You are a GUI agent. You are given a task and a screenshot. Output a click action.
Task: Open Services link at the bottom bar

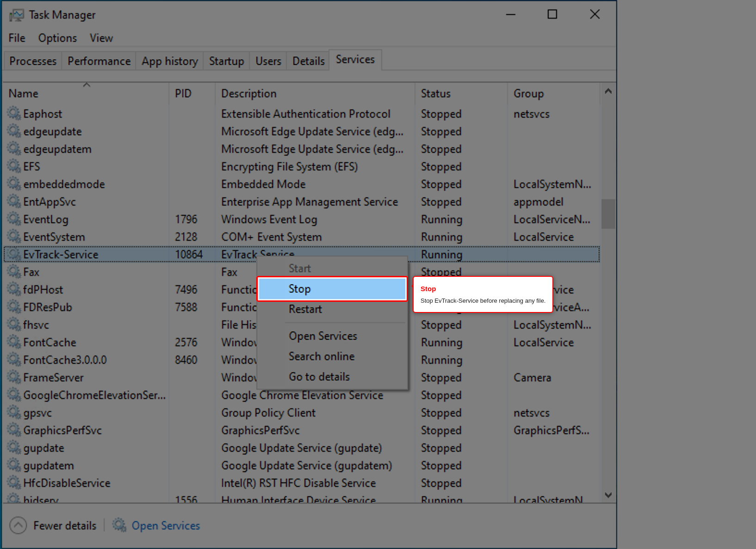(166, 526)
